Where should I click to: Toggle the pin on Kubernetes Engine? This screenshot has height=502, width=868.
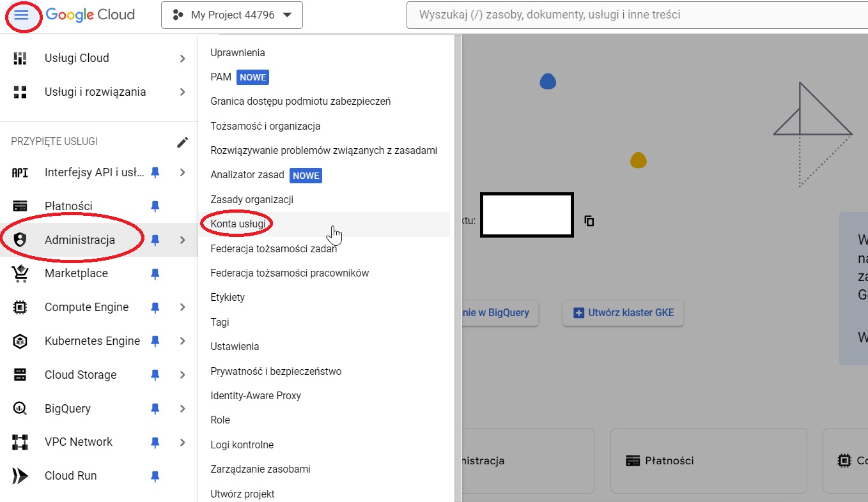coord(154,341)
